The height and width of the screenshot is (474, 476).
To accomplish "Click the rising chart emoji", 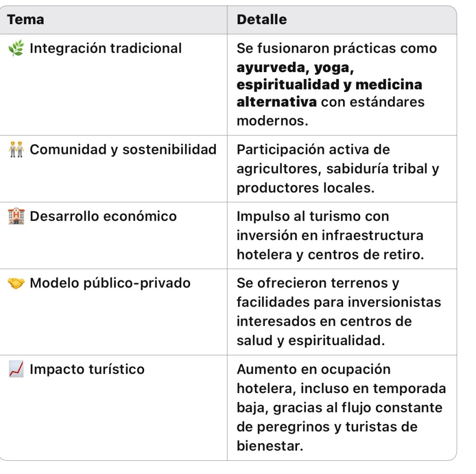I will coord(16,369).
